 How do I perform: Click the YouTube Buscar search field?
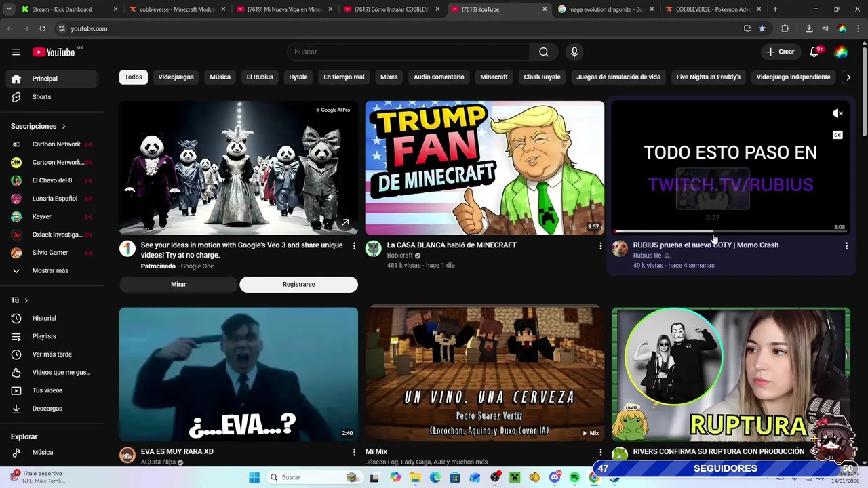pos(408,52)
